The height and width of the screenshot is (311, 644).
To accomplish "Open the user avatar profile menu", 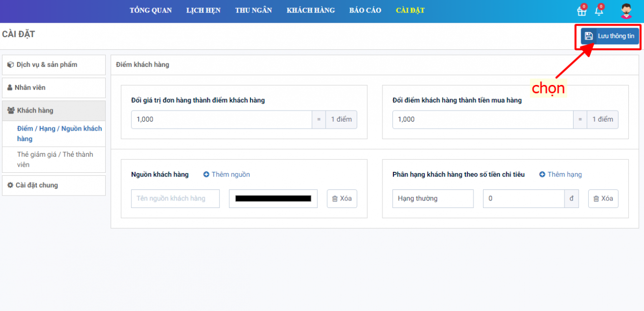I will (x=626, y=11).
